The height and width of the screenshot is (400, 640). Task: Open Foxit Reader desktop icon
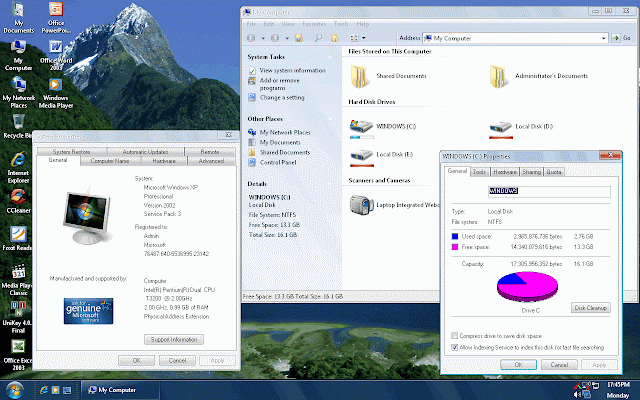(17, 239)
